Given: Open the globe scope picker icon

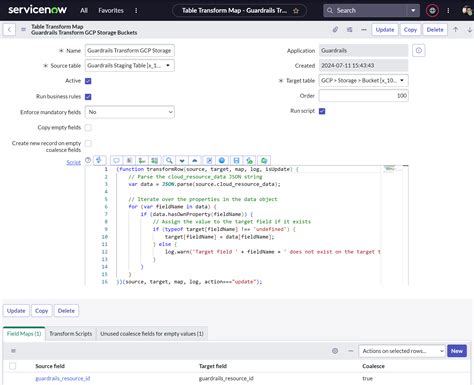Looking at the screenshot, I should (x=432, y=11).
